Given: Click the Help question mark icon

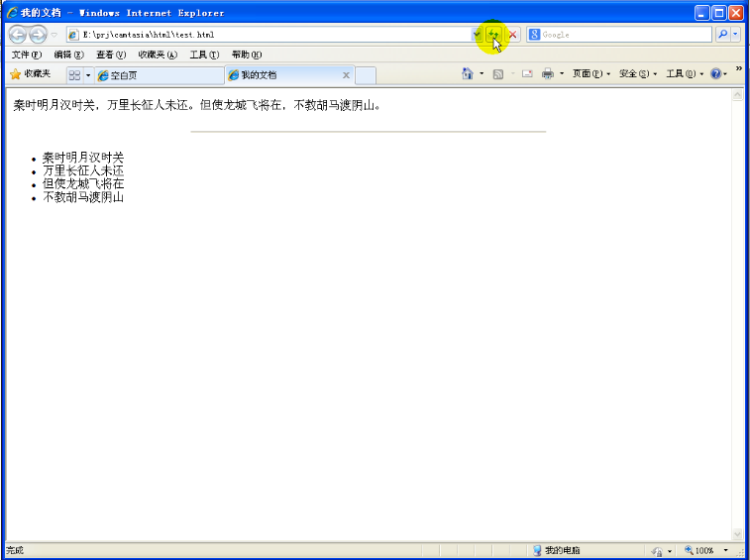Looking at the screenshot, I should (715, 74).
